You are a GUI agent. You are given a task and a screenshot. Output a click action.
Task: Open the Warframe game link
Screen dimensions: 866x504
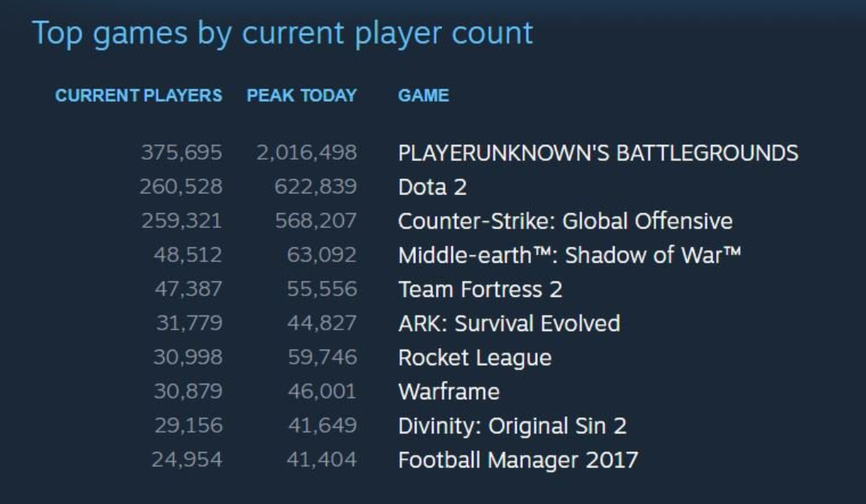tap(449, 392)
